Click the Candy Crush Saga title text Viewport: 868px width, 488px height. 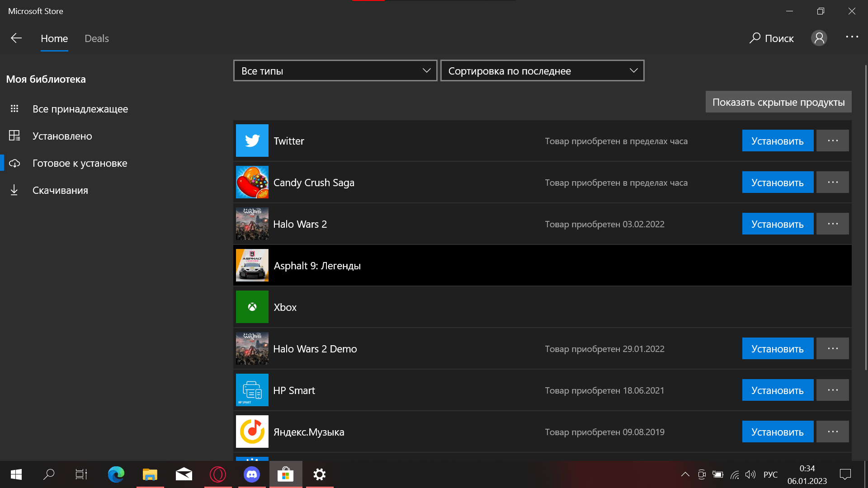click(314, 183)
